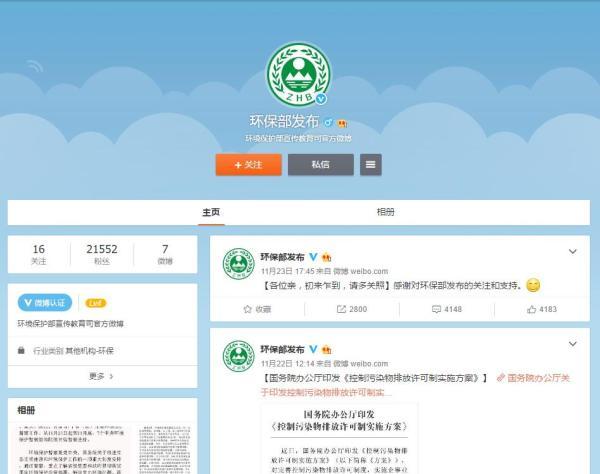This screenshot has width=600, height=474.
Task: Follow the account with + 关注 button
Action: (248, 164)
